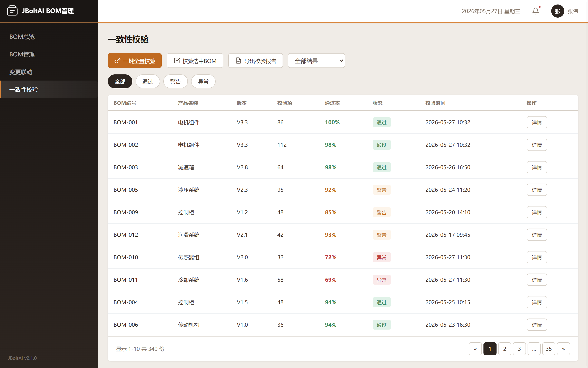Viewport: 588px width, 368px height.
Task: Click the date 2026年05月27日 星期三
Action: (x=491, y=11)
